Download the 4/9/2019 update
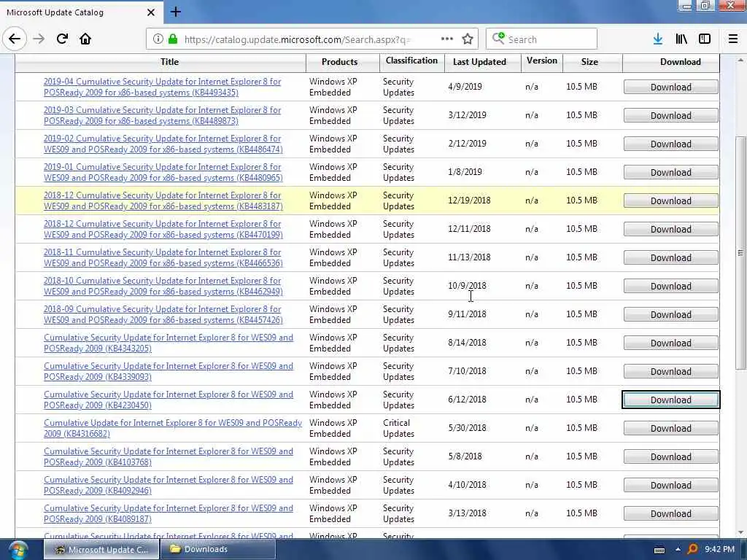The height and width of the screenshot is (560, 747). coord(671,87)
